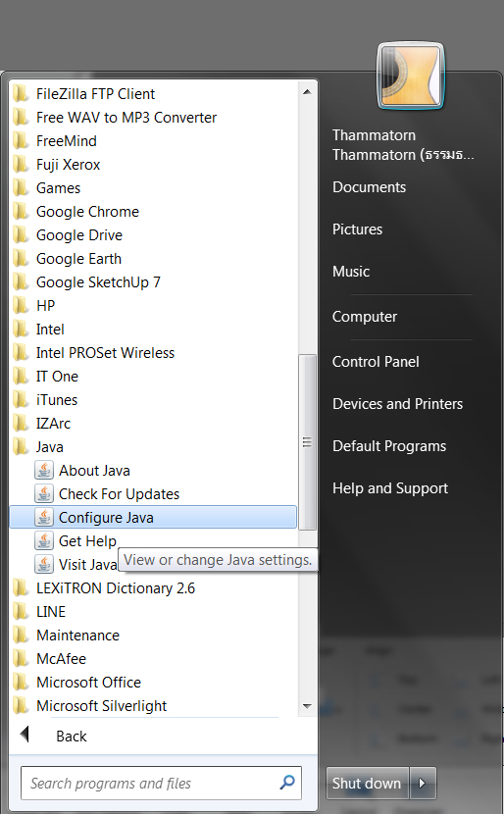Open Pictures from the Start menu
This screenshot has width=504, height=814.
point(357,229)
